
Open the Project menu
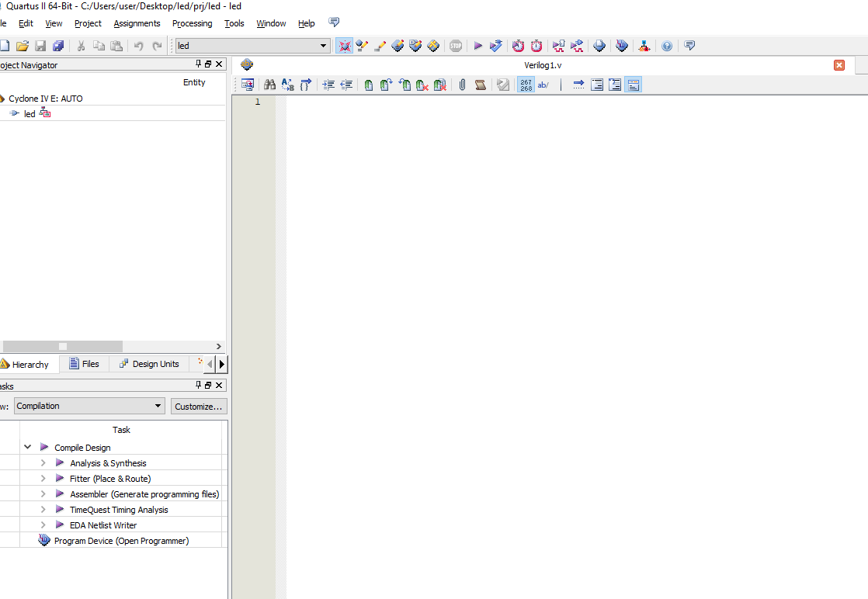coord(88,23)
